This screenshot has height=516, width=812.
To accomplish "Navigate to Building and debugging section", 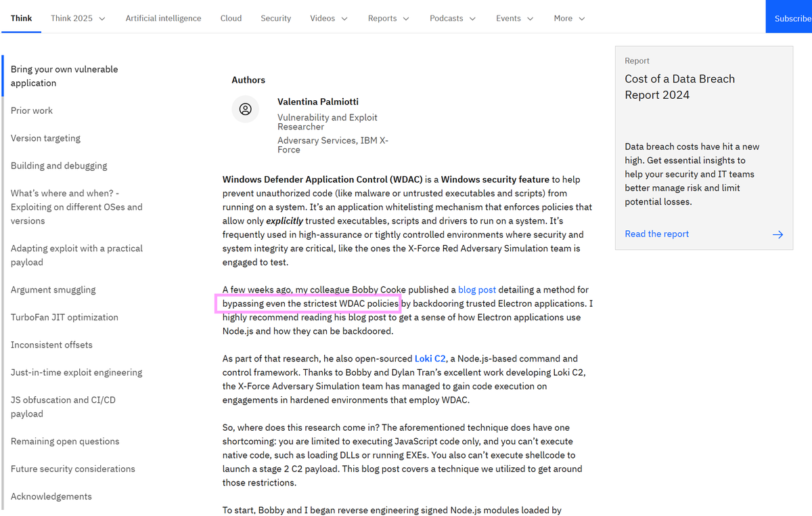I will click(59, 165).
